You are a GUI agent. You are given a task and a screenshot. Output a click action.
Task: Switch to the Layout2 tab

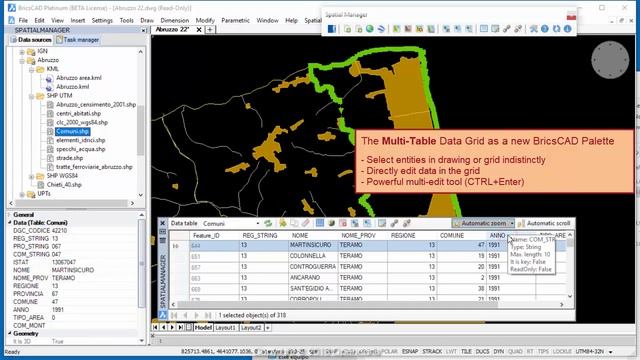coord(251,327)
